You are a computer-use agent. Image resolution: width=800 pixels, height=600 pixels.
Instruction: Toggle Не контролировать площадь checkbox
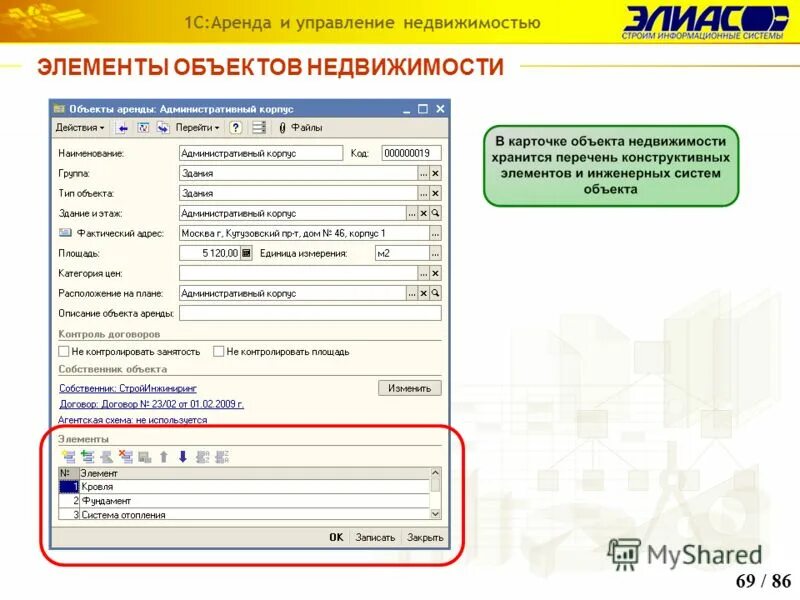coord(218,352)
